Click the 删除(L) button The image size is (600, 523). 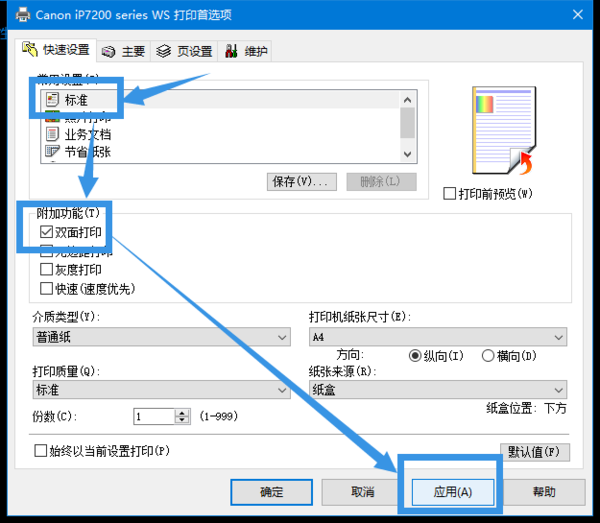(382, 181)
